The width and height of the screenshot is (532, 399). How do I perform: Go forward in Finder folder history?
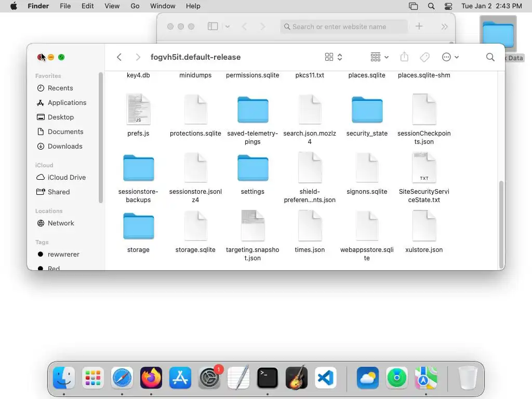tap(138, 57)
